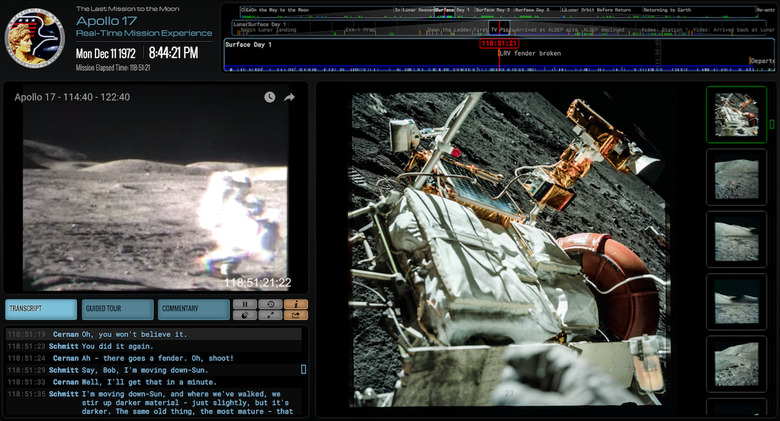Click the Apollo 17 mission patch logo
Image resolution: width=780 pixels, height=421 pixels.
click(35, 38)
